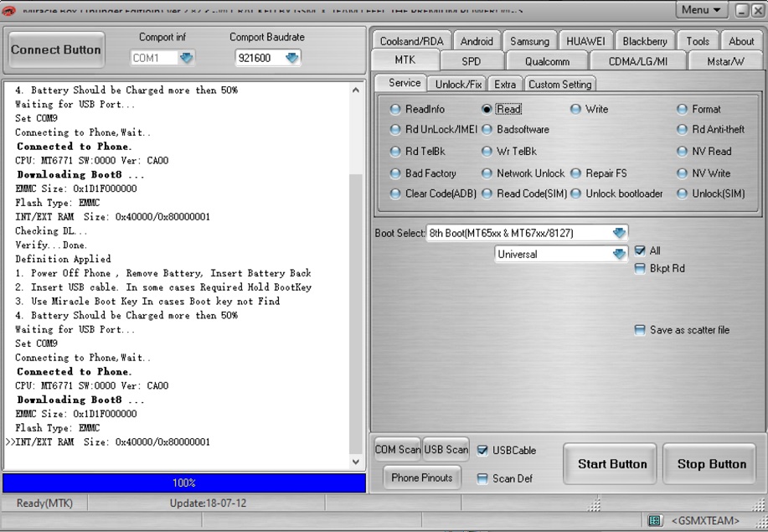The image size is (768, 532).
Task: Select the ReadInfo radio option
Action: pos(417,109)
